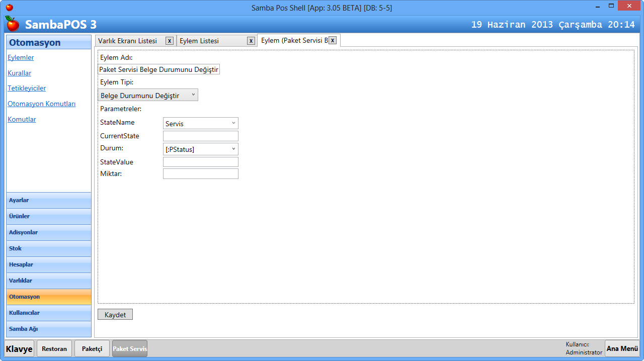Focus the CurrentState input field

pyautogui.click(x=200, y=136)
